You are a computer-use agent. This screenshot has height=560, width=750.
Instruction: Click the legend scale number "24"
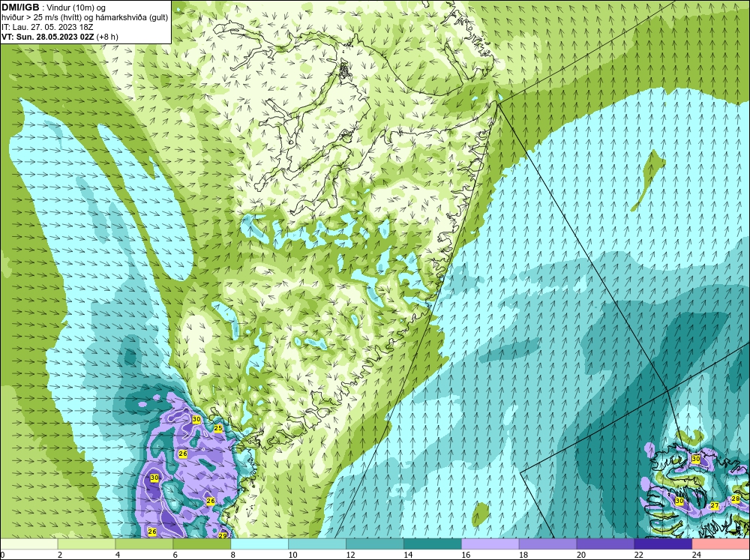click(x=697, y=555)
